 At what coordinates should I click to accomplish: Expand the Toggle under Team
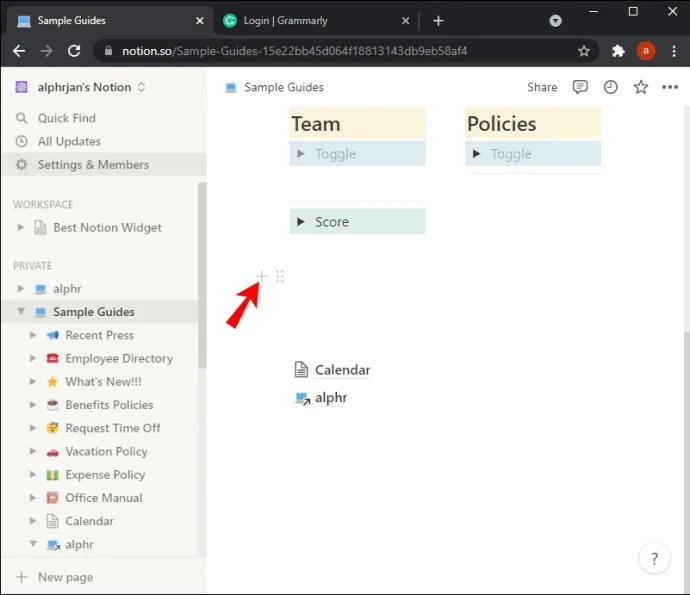[301, 154]
